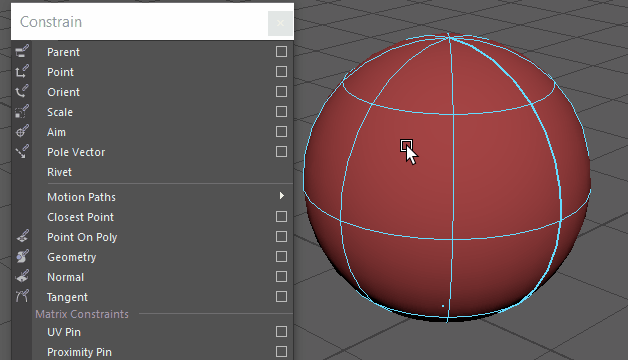628x360 pixels.
Task: Open the Normal constraint option box
Action: [281, 277]
